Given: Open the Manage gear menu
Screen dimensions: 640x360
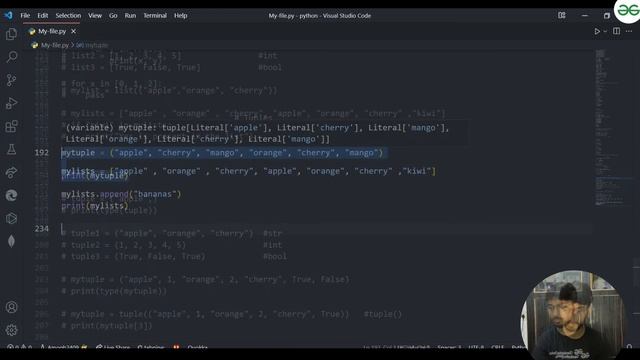Looking at the screenshot, I should pyautogui.click(x=11, y=330).
